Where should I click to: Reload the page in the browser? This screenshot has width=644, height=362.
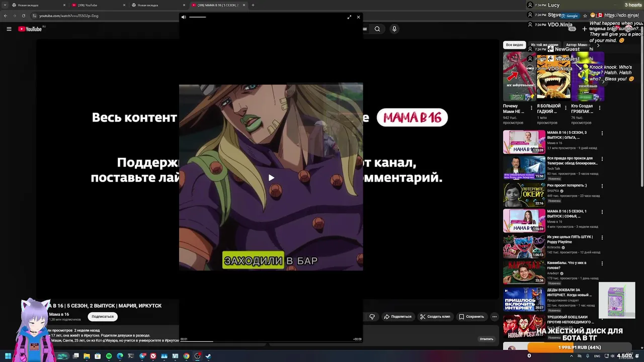coord(23,16)
